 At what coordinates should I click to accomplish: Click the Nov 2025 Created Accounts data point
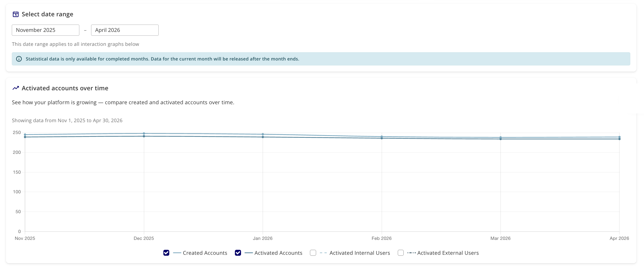coord(25,135)
